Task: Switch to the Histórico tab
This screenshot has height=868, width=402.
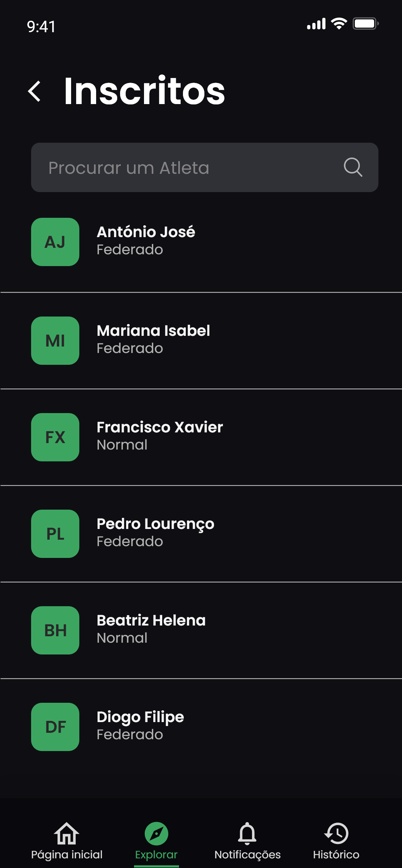Action: [x=336, y=840]
